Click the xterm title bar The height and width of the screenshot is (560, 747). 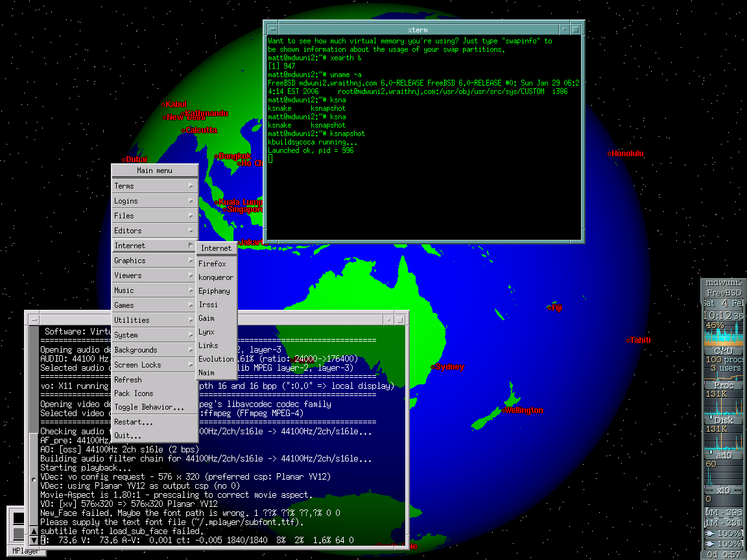coord(418,30)
